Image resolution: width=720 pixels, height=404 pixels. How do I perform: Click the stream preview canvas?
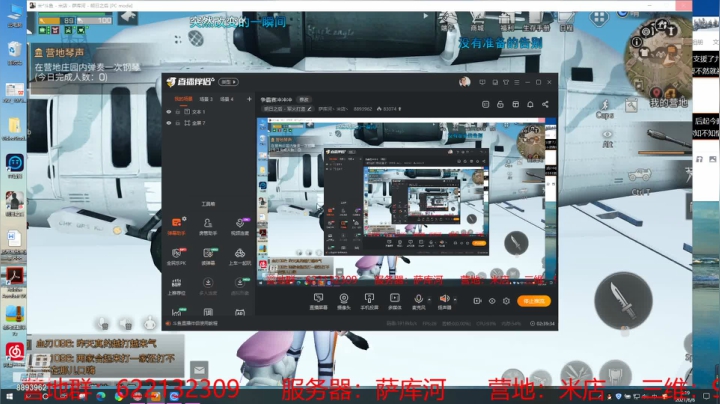tap(407, 201)
